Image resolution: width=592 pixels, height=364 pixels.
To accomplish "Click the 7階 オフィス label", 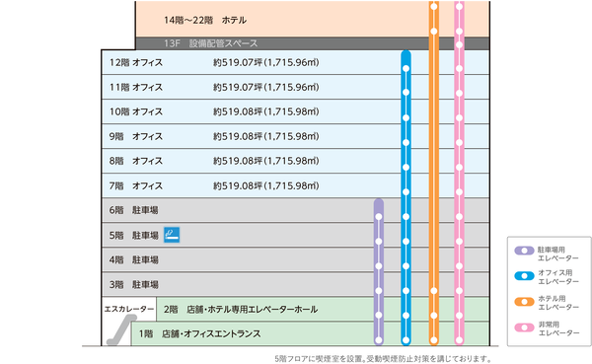I will [x=136, y=185].
